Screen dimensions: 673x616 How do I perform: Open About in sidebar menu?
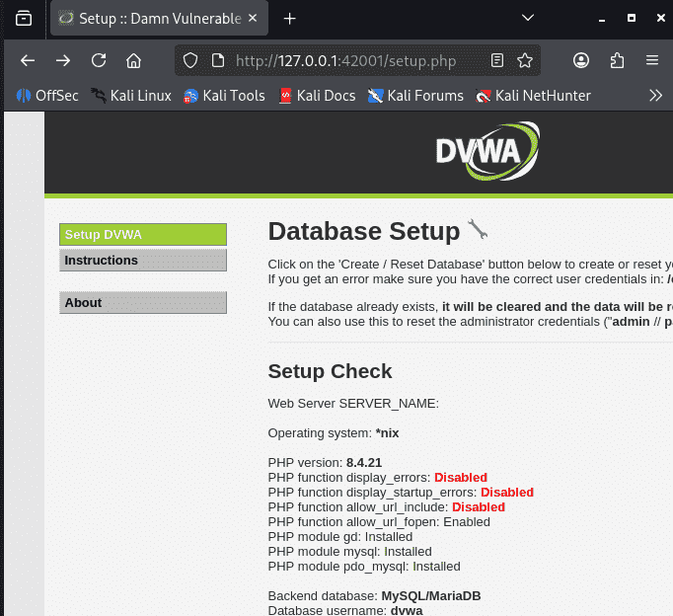coord(143,303)
